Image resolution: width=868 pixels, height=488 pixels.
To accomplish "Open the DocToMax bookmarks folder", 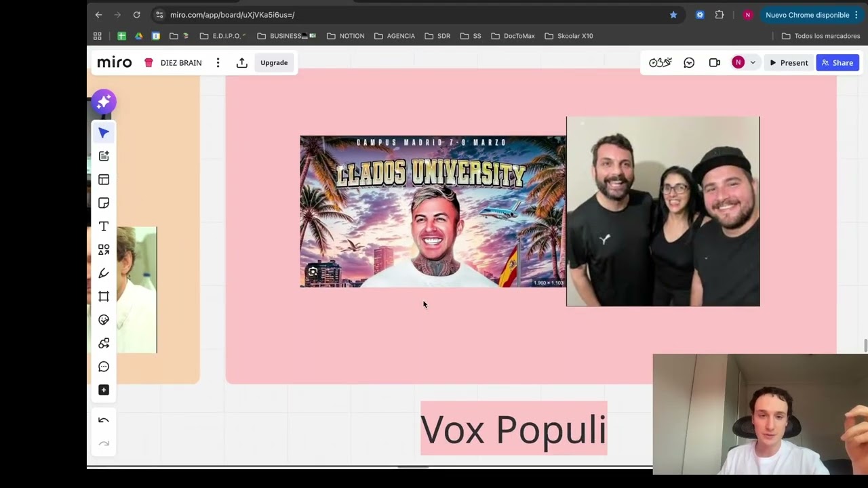I will pyautogui.click(x=513, y=36).
